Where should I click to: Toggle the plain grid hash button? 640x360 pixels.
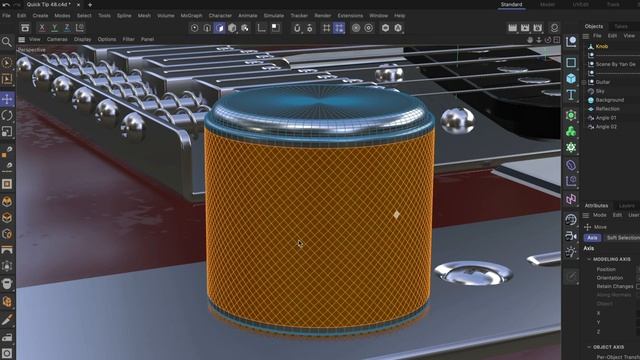tap(326, 28)
